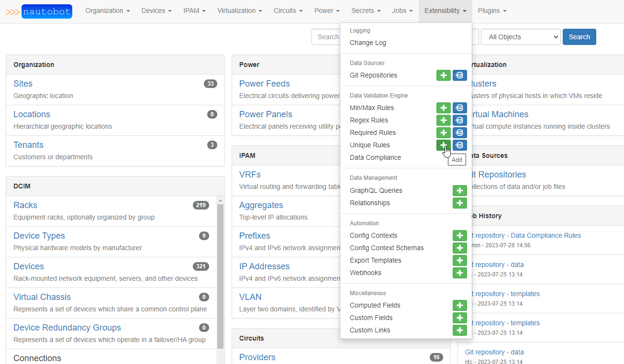Click the green add icon for Git Repositories
This screenshot has width=624, height=364.
point(444,75)
